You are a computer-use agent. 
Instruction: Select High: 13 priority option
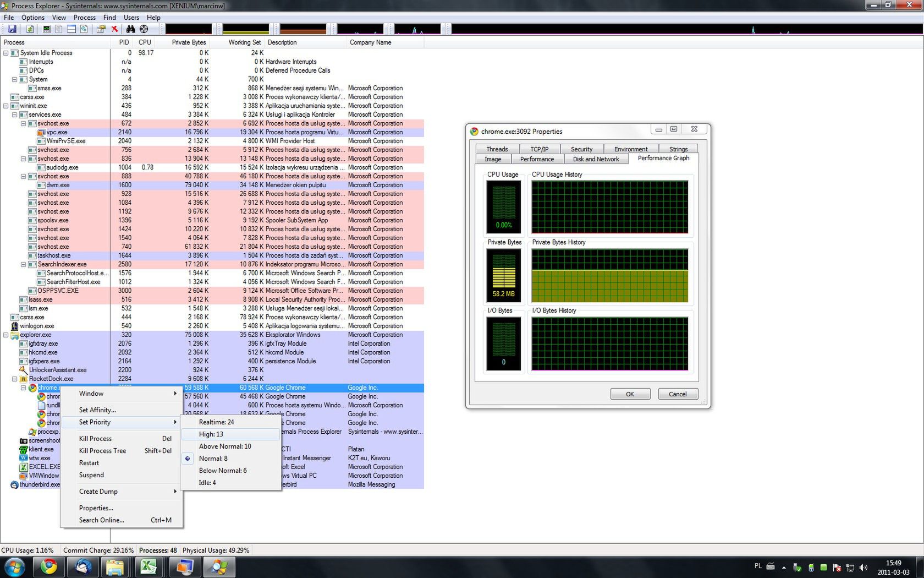click(231, 434)
